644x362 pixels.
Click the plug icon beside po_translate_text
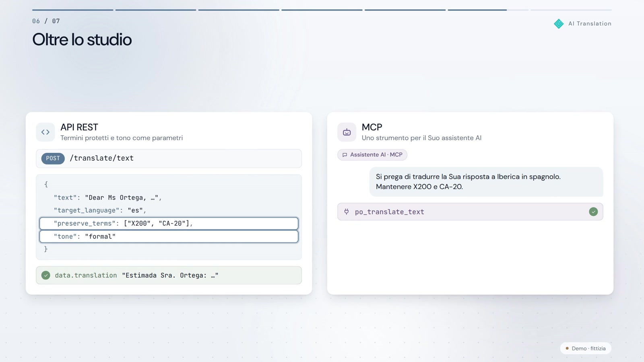click(x=347, y=212)
